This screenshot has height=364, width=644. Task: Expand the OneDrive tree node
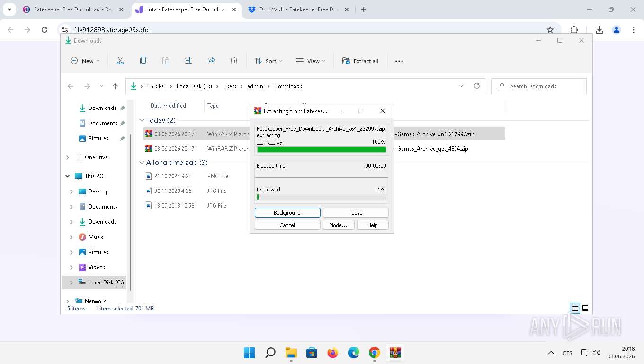click(x=67, y=157)
